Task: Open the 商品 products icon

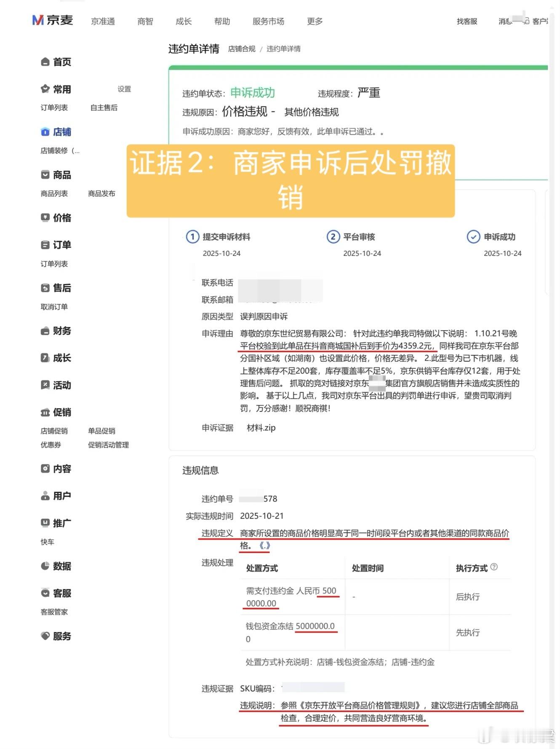Action: 45,175
